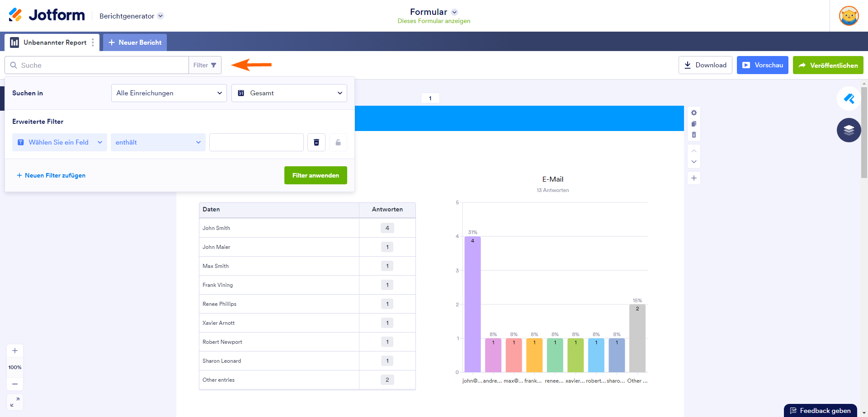Open user avatar profile menu
Image resolution: width=868 pixels, height=417 pixels.
click(x=849, y=16)
